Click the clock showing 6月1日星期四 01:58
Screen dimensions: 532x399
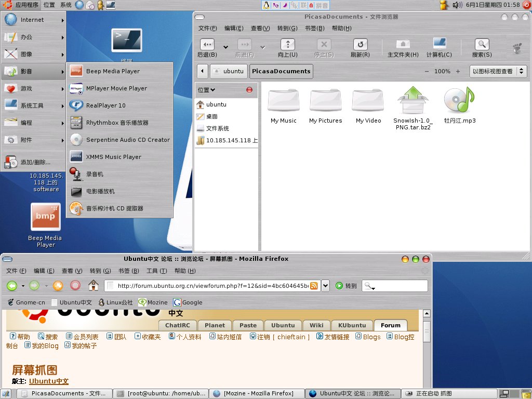493,5
